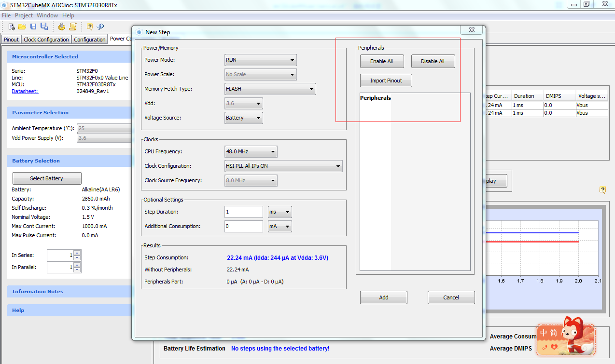Screen dimensions: 615x364
Task: Switch to the Clock Configuration tab
Action: pos(46,40)
